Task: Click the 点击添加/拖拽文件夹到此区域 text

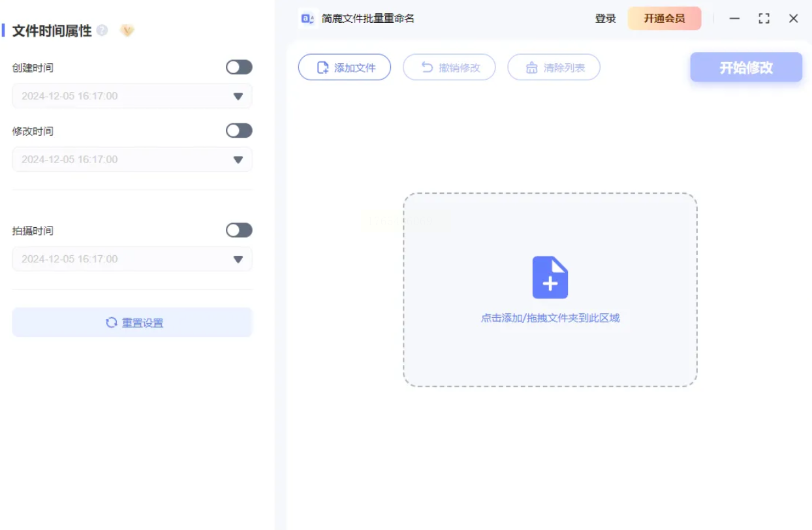Action: tap(550, 318)
